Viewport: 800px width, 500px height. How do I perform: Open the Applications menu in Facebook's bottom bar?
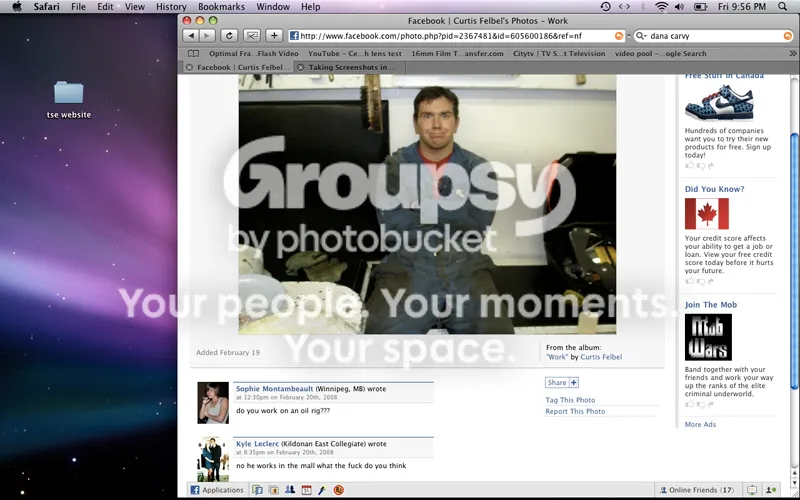point(217,490)
